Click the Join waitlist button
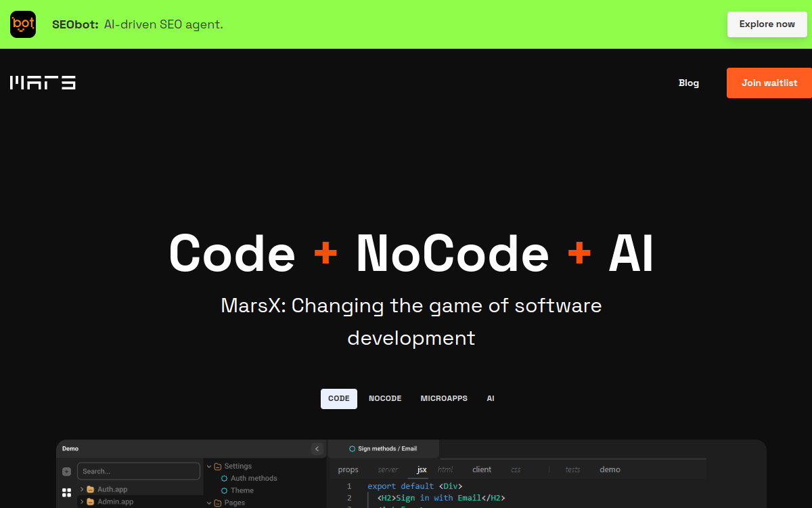This screenshot has width=812, height=508. (769, 83)
